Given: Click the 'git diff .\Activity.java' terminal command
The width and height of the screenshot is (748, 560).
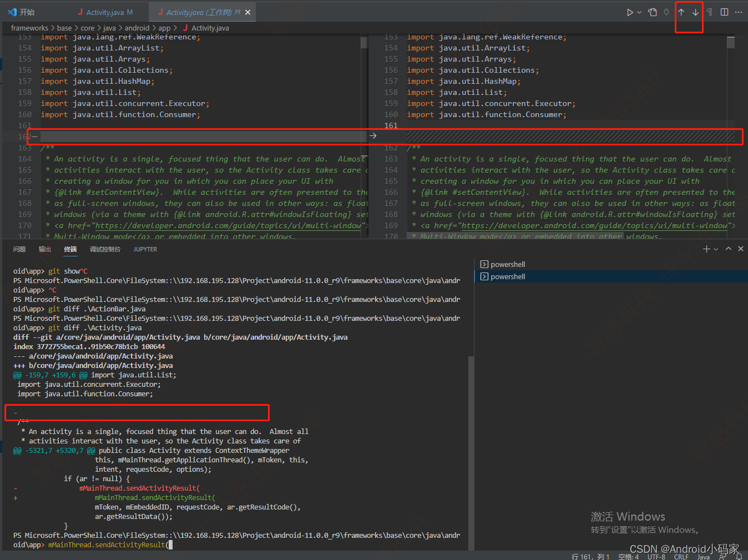Looking at the screenshot, I should pos(95,327).
